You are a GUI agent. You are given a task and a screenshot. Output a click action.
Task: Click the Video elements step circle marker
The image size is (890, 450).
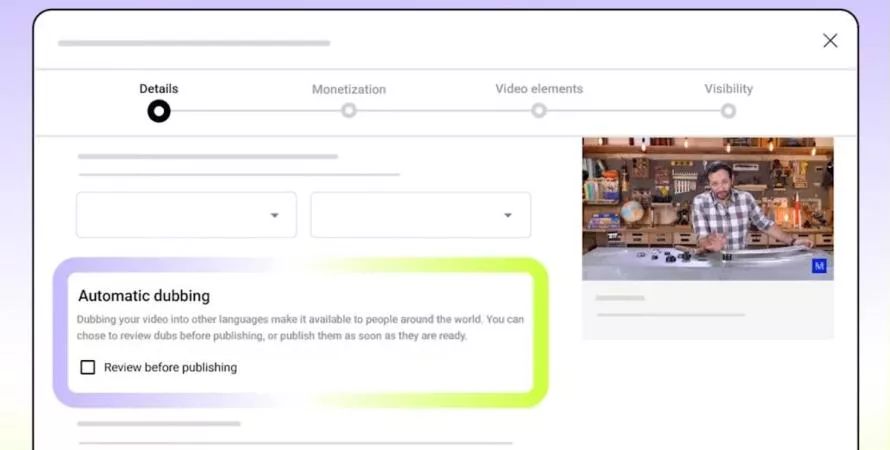tap(539, 110)
